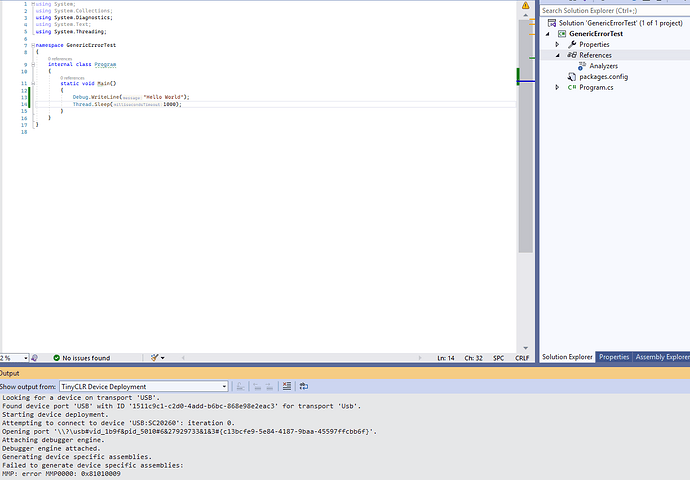This screenshot has height=480, width=690.
Task: Click the Ln: 14 line indicator
Action: click(445, 358)
